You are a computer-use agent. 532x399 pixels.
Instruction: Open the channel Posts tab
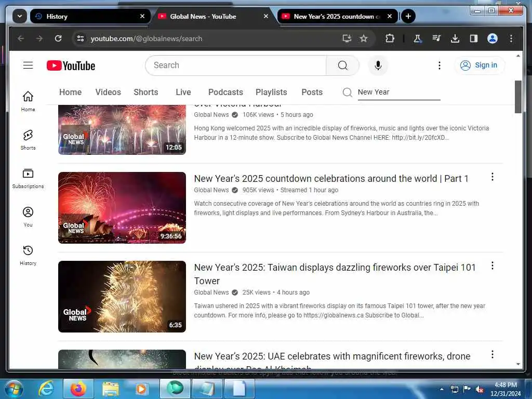coord(312,92)
